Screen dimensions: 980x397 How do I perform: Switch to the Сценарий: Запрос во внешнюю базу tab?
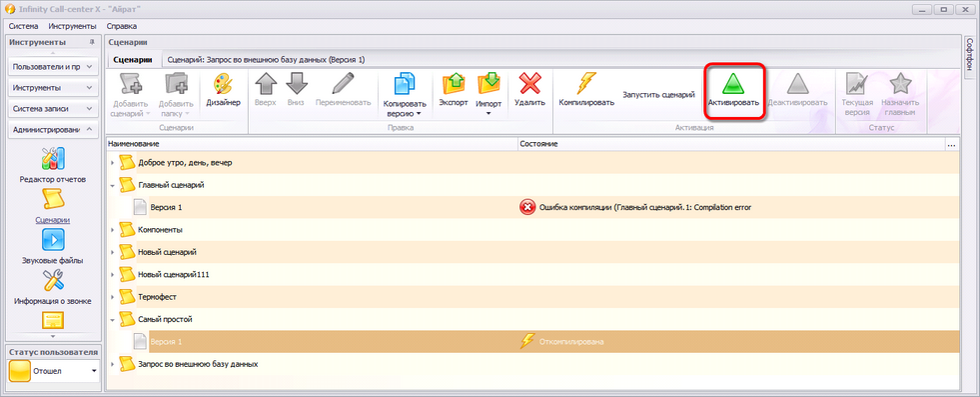click(x=267, y=59)
